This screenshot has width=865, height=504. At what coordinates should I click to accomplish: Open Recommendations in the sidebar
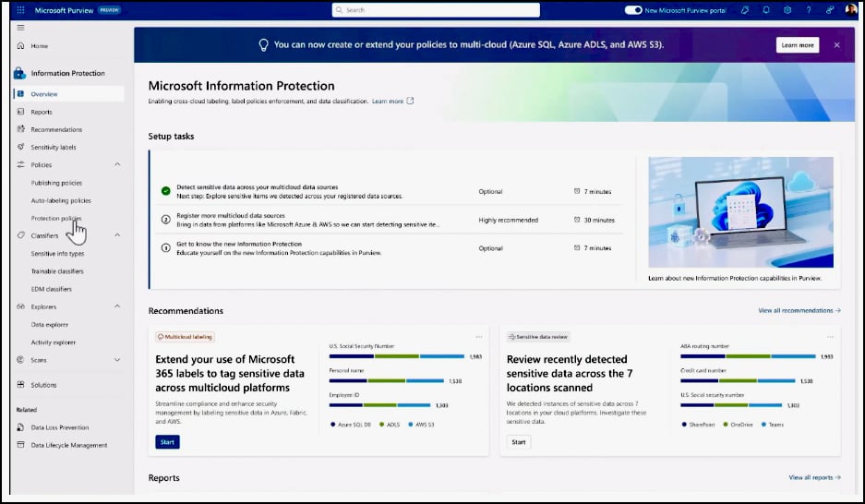(x=56, y=129)
